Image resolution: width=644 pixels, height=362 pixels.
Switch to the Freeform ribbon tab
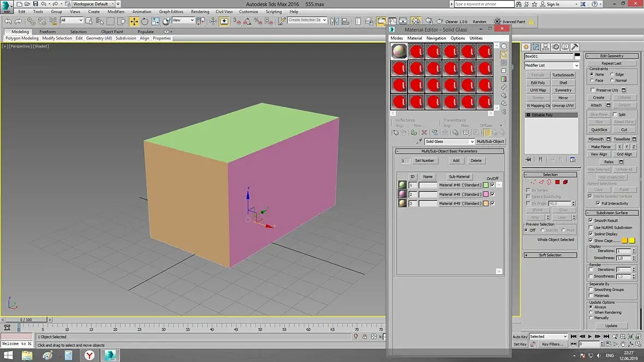pos(47,32)
